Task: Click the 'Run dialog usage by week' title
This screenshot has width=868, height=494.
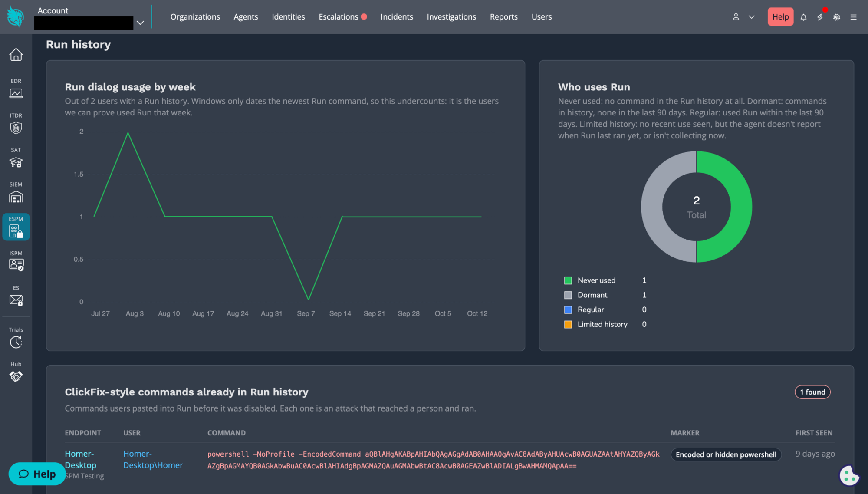Action: click(130, 87)
